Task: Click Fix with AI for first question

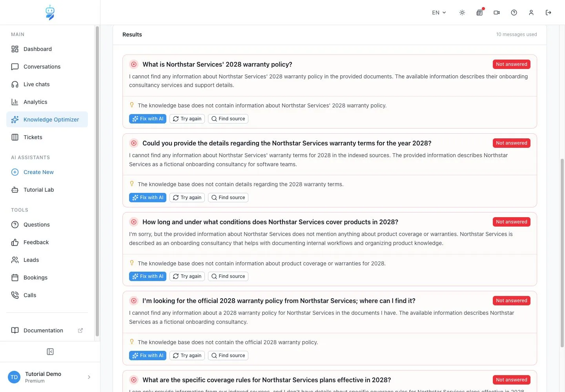Action: [x=148, y=119]
